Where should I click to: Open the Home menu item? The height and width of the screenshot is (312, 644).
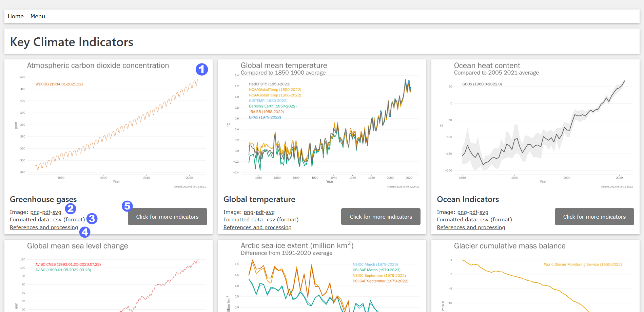click(16, 16)
